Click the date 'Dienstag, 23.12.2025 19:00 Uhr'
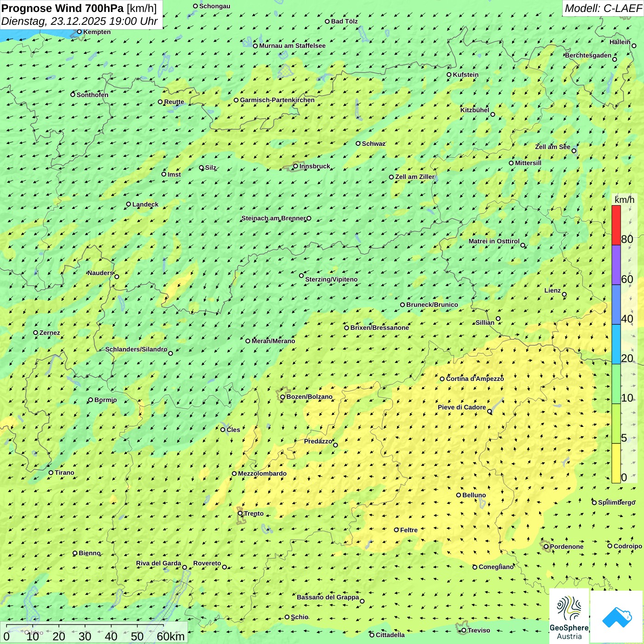 [80, 21]
